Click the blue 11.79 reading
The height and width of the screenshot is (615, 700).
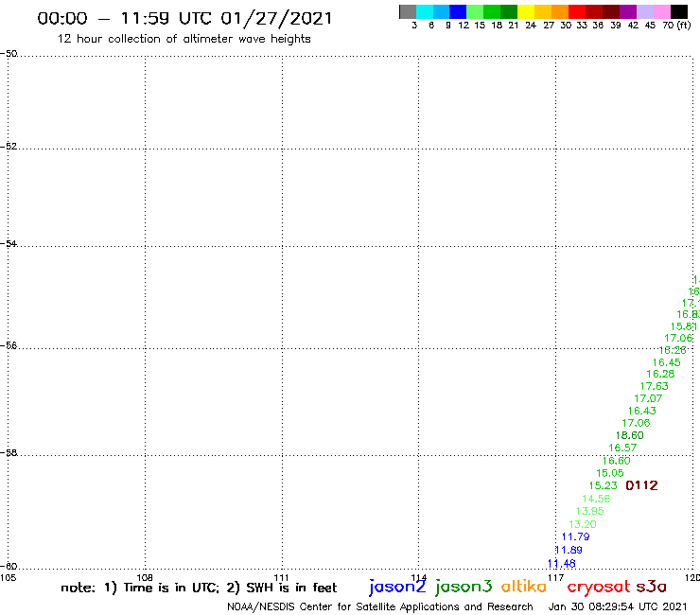click(x=575, y=536)
